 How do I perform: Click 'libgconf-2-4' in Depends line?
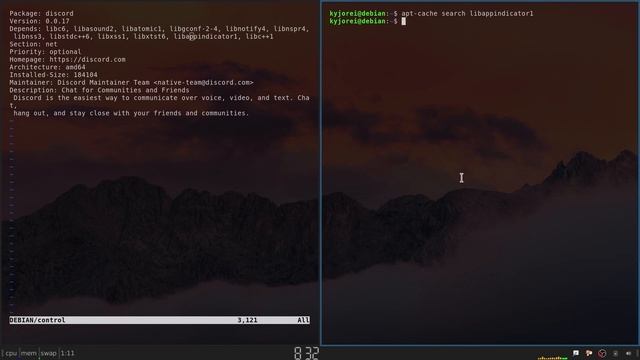coord(193,29)
